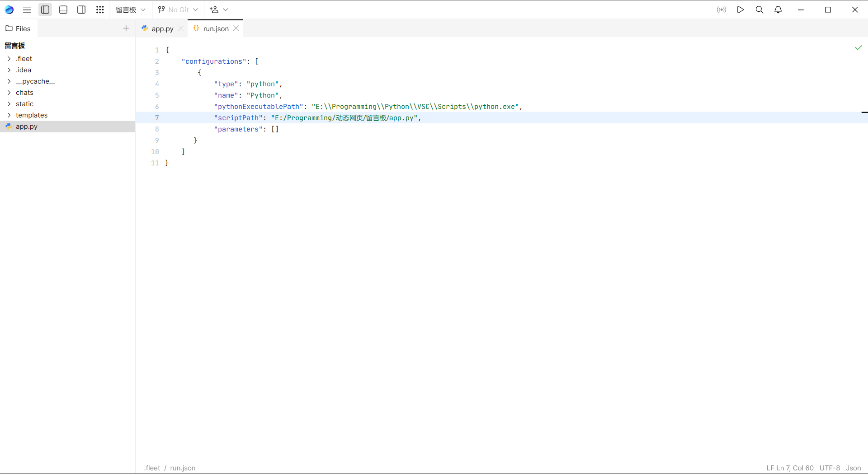Open the notifications bell

point(778,9)
